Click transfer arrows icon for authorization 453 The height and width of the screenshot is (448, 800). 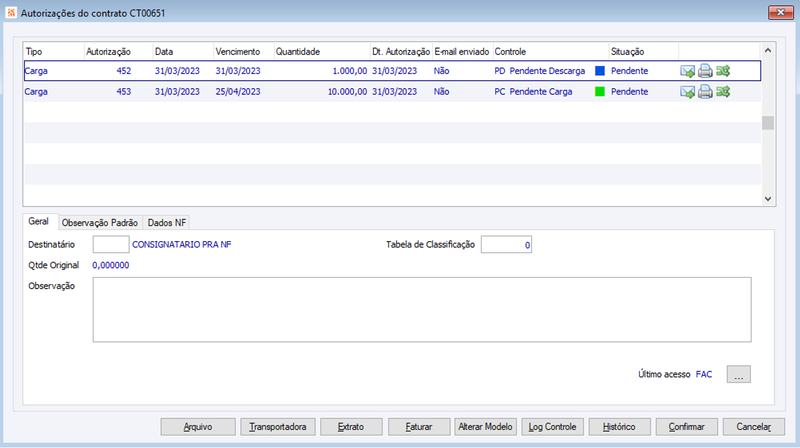tap(723, 92)
